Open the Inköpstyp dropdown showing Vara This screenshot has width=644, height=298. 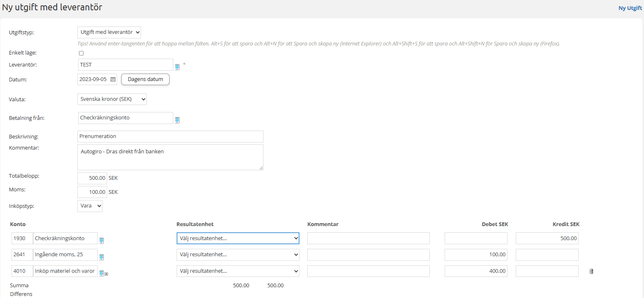click(x=90, y=206)
